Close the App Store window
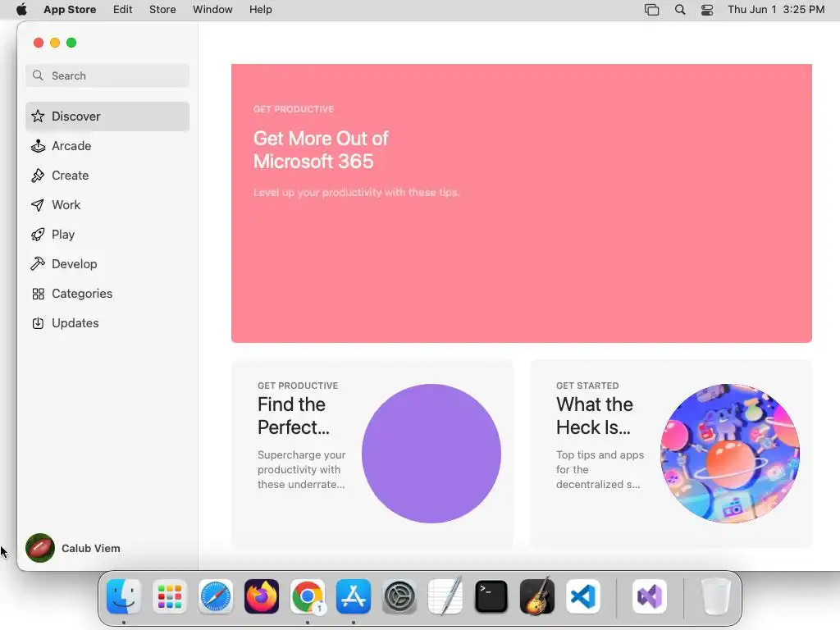Viewport: 840px width, 630px height. [39, 43]
